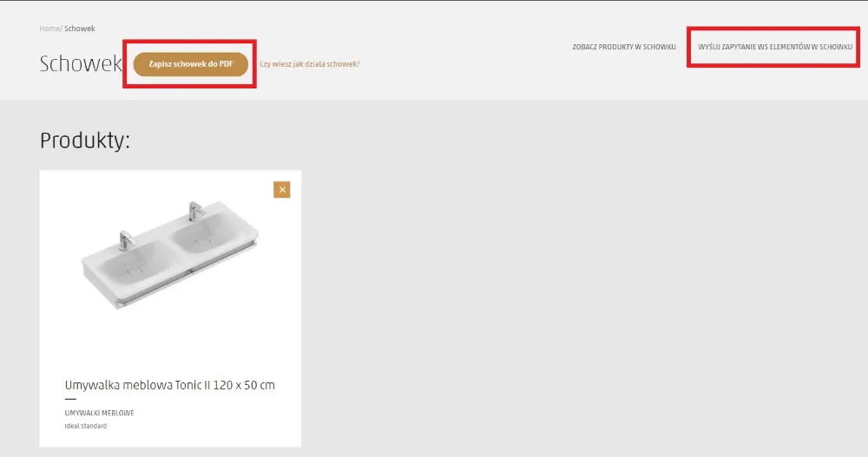Open the double washbasin product image
Screen dimensions: 868x457
tap(170, 256)
